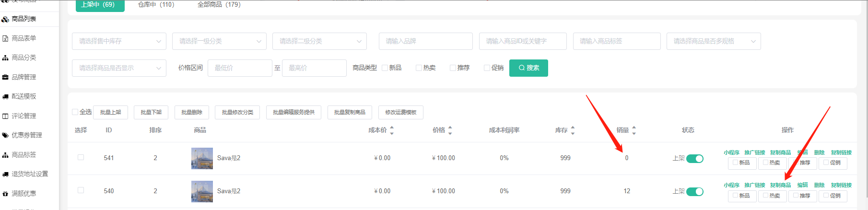Expand the 请选择售中库存 dropdown

[119, 41]
